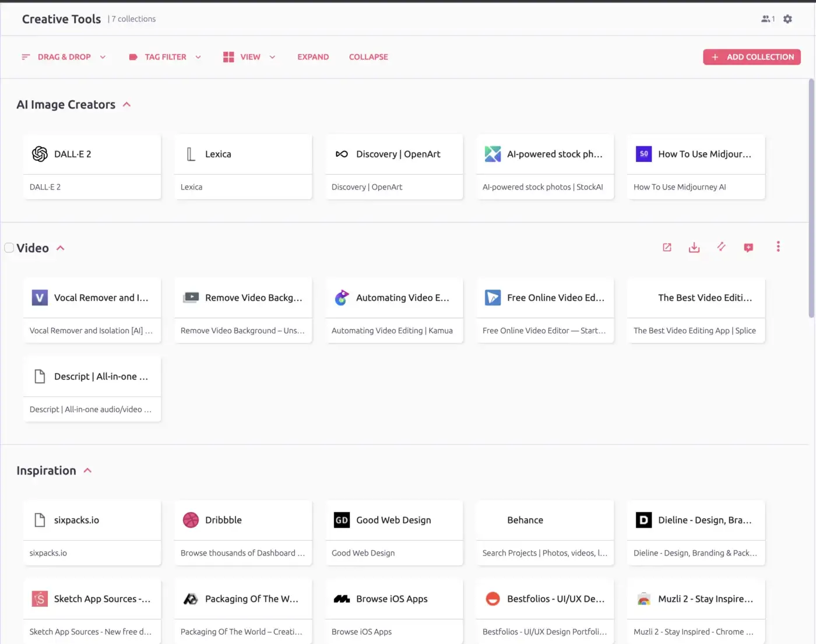The height and width of the screenshot is (644, 816).
Task: Click the page vertical scrollbar
Action: pos(811,198)
